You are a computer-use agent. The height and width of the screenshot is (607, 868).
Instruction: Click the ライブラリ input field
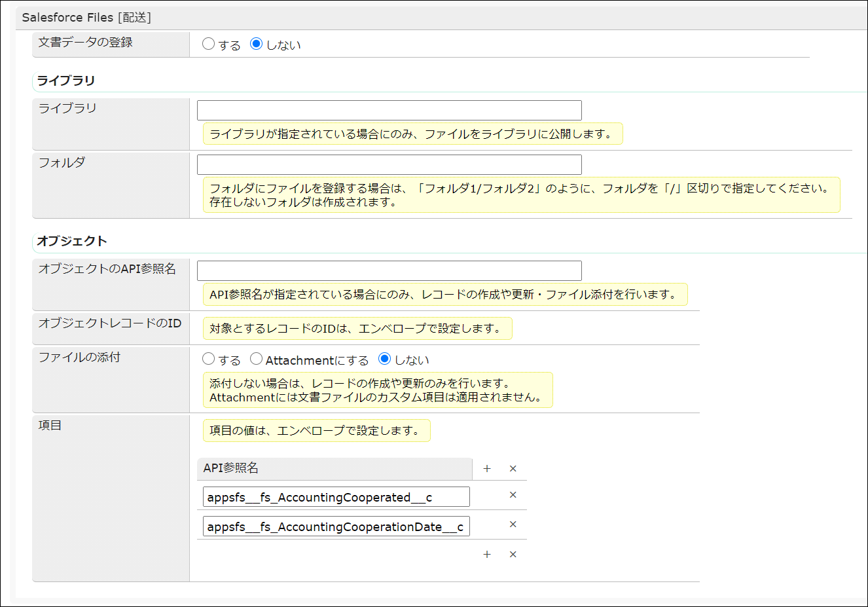[x=389, y=110]
